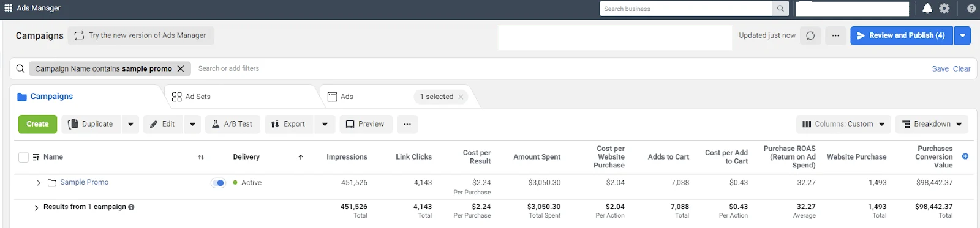Switch to the Ads tab

pos(347,97)
